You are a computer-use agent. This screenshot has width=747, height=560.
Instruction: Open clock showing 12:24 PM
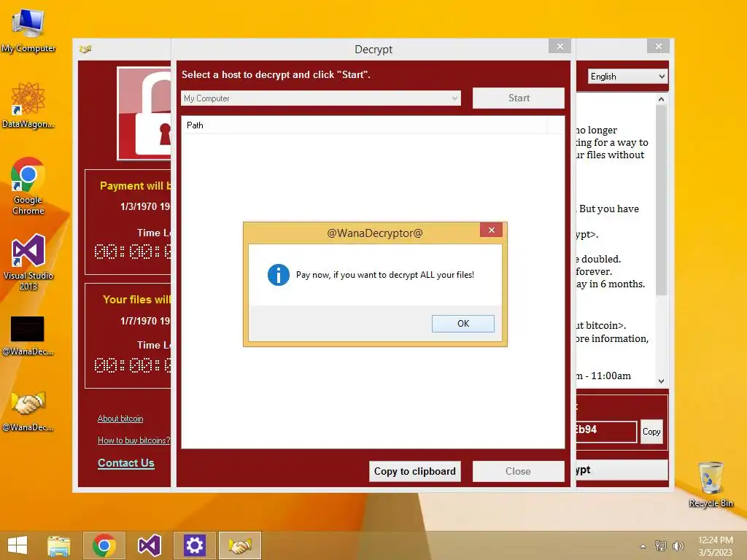pos(715,546)
